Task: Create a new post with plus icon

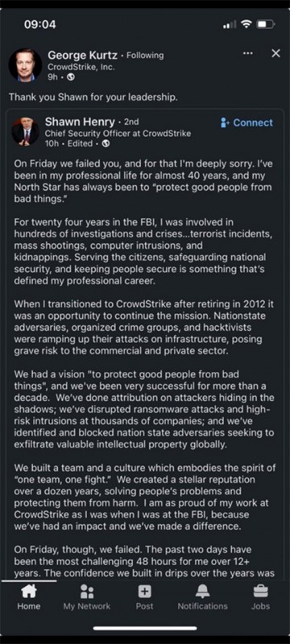Action: [x=144, y=592]
